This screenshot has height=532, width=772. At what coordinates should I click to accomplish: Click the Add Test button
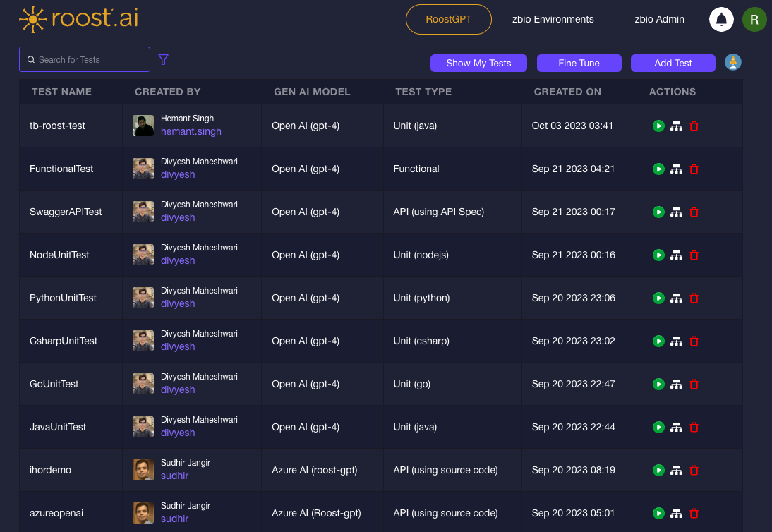[x=673, y=63]
